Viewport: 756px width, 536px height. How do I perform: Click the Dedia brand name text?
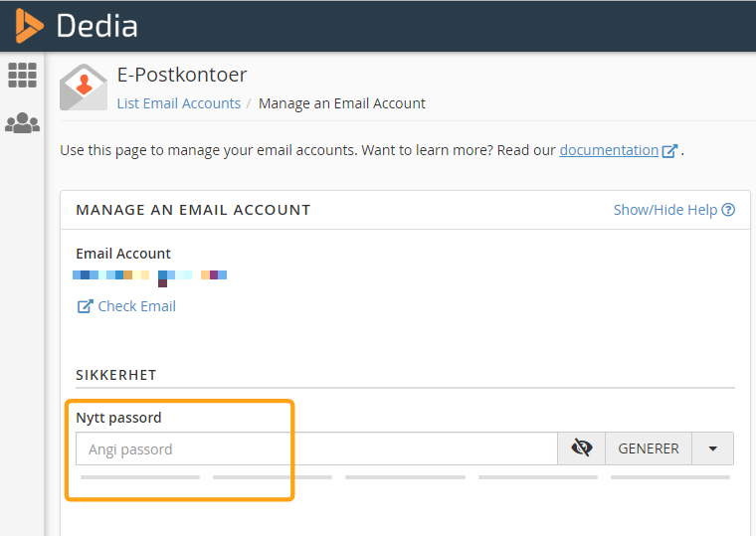96,26
